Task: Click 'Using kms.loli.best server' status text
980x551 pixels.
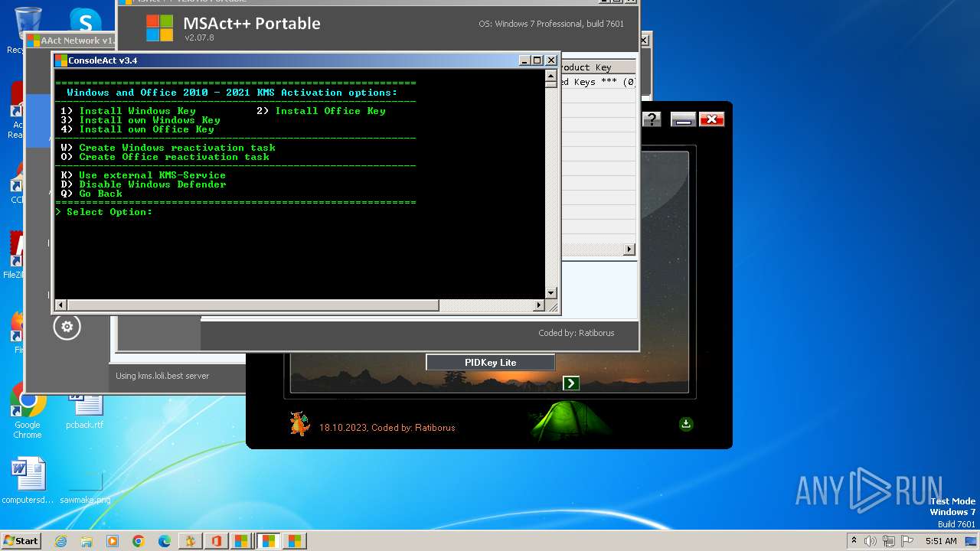Action: (162, 376)
